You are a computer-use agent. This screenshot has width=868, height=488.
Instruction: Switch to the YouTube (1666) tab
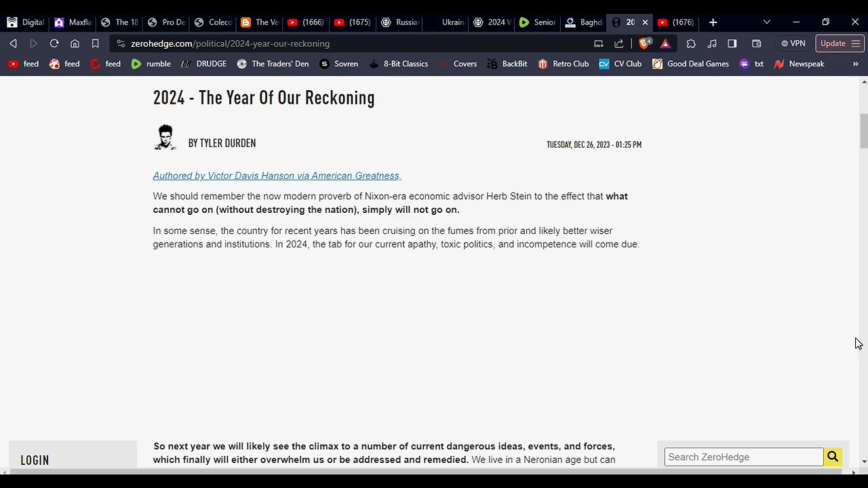point(307,22)
